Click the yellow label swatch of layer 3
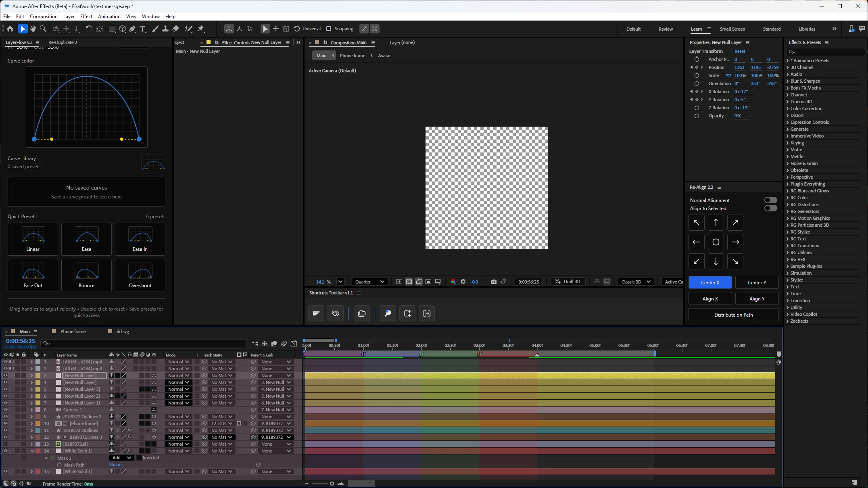 [38, 375]
